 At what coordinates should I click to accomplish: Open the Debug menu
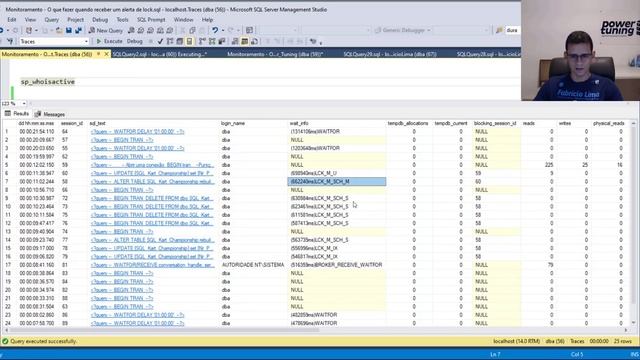100,20
